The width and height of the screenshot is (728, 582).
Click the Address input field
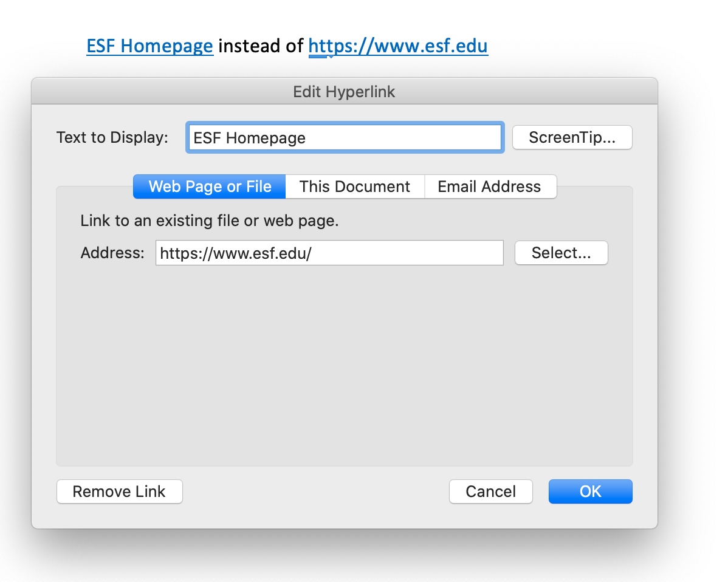point(329,253)
